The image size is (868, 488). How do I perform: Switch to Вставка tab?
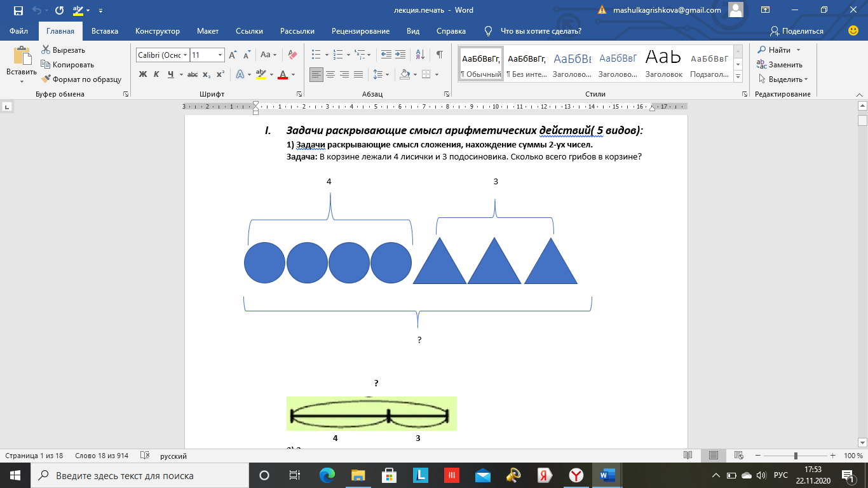click(x=105, y=31)
